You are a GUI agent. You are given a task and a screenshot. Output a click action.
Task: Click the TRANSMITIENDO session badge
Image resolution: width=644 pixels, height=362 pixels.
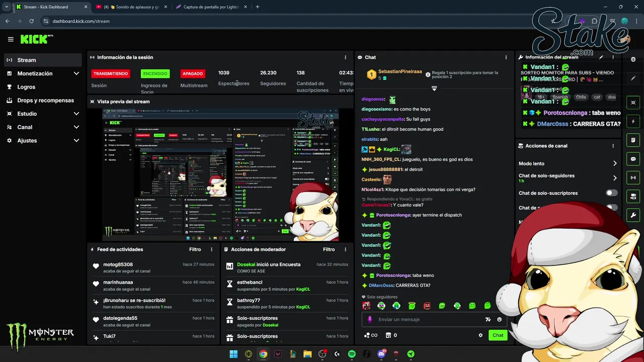(x=111, y=73)
